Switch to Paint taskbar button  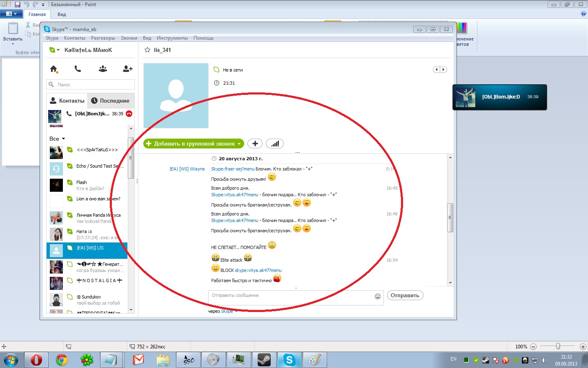click(x=315, y=360)
